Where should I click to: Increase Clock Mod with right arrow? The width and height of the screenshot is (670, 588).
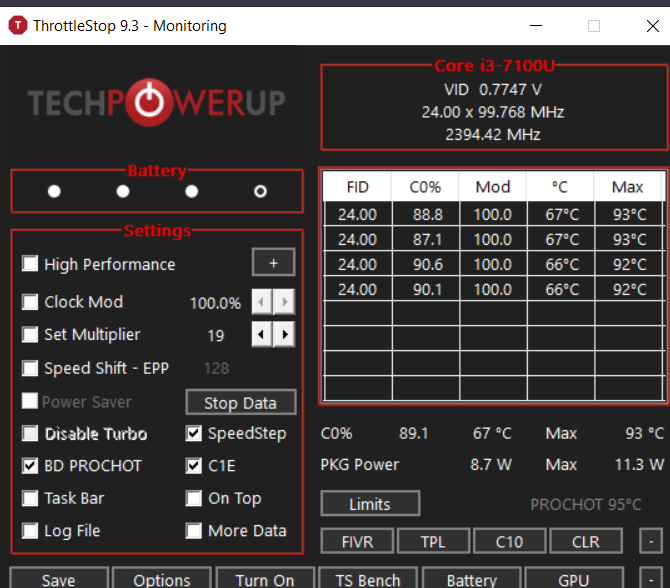(284, 302)
